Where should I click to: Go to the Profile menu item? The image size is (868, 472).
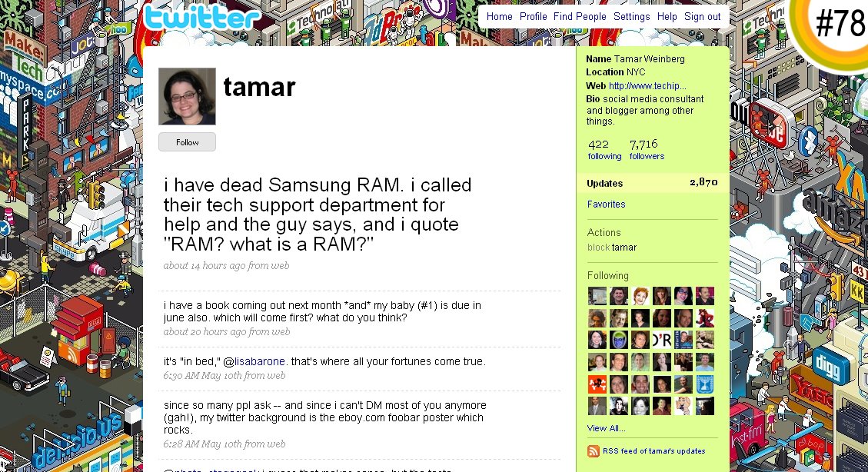coord(533,16)
